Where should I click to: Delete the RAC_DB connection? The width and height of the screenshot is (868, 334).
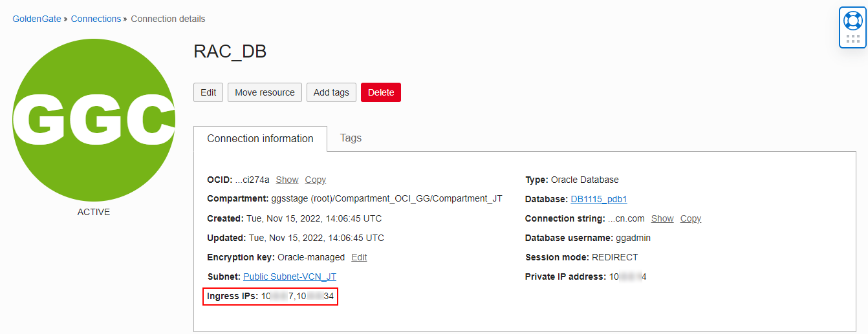click(381, 92)
